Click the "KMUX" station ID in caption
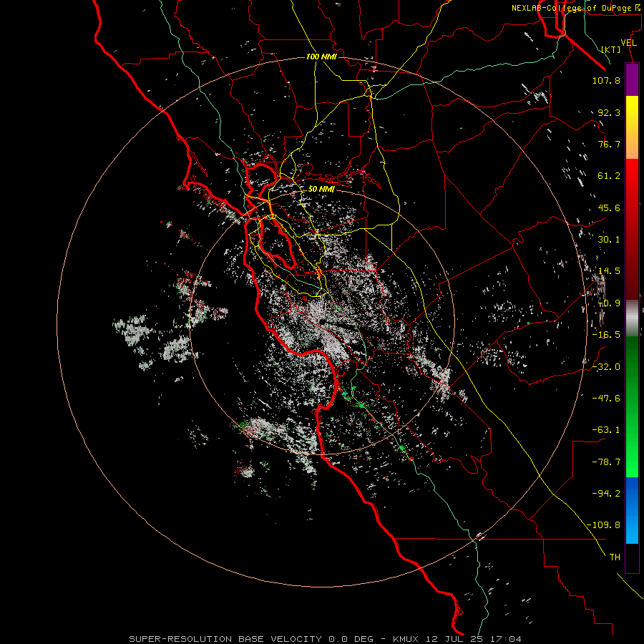This screenshot has width=644, height=644. coord(406,639)
